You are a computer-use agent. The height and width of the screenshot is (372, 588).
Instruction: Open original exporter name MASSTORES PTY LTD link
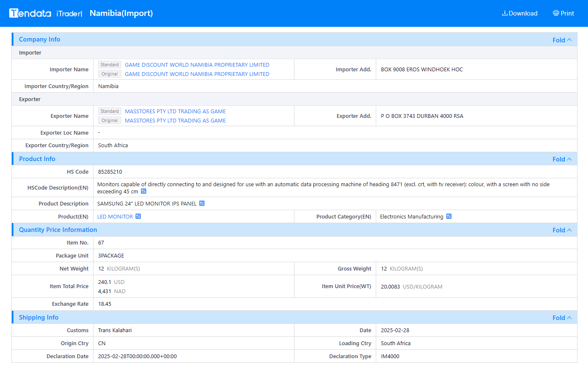tap(175, 120)
